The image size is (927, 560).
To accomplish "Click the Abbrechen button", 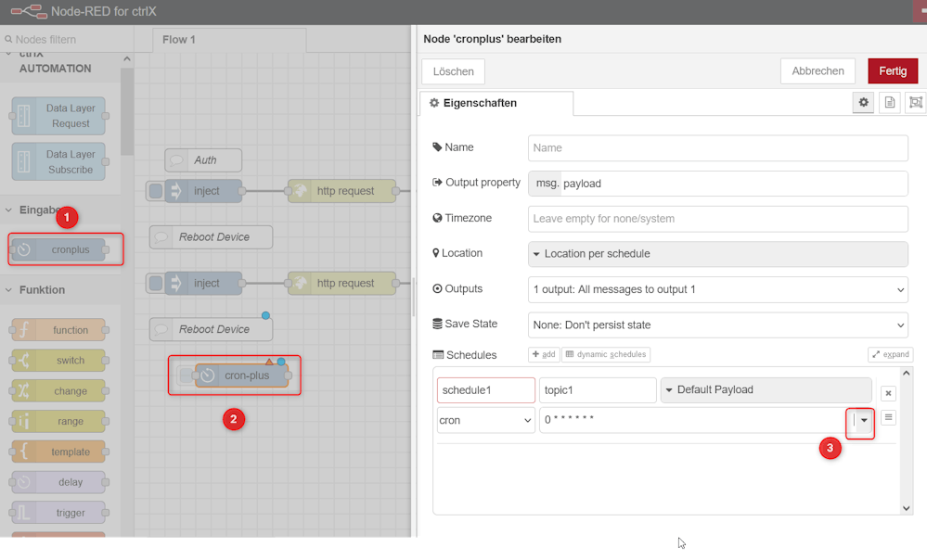I will [818, 70].
